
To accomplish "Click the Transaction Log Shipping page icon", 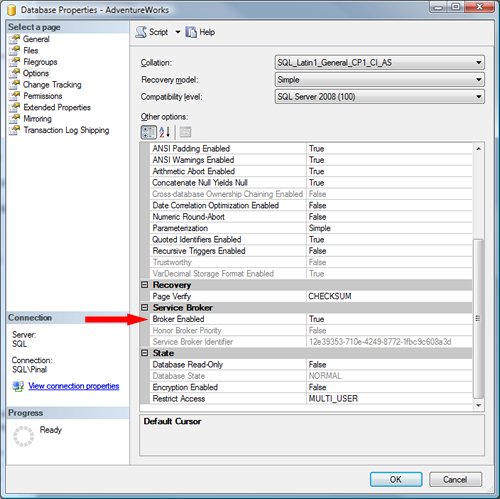I will pyautogui.click(x=14, y=130).
